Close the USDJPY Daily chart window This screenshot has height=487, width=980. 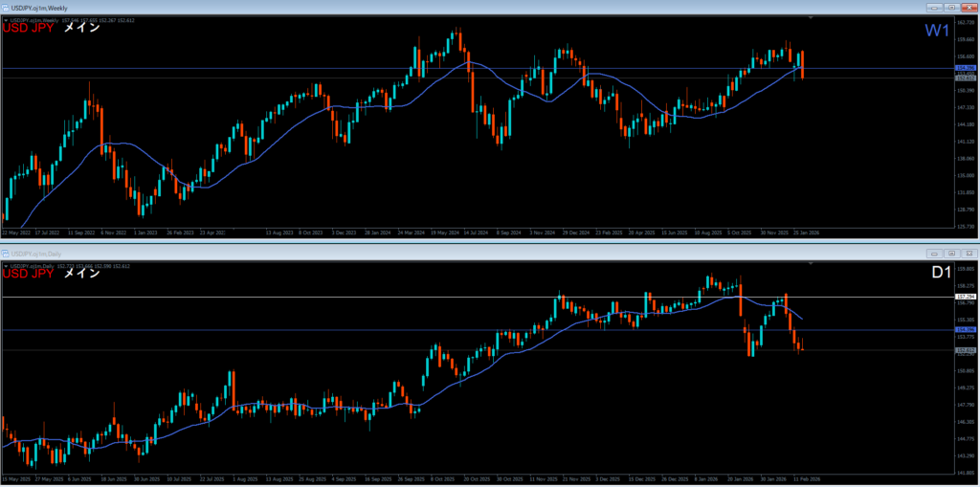(968, 254)
